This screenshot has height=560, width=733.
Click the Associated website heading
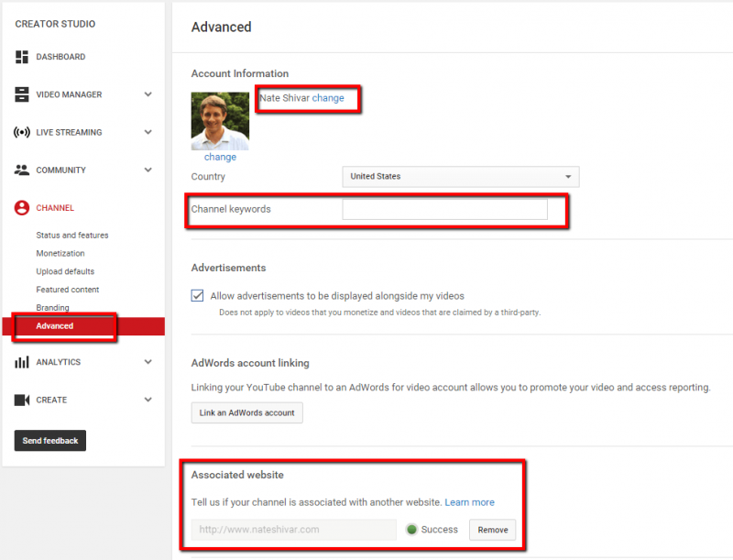point(237,475)
